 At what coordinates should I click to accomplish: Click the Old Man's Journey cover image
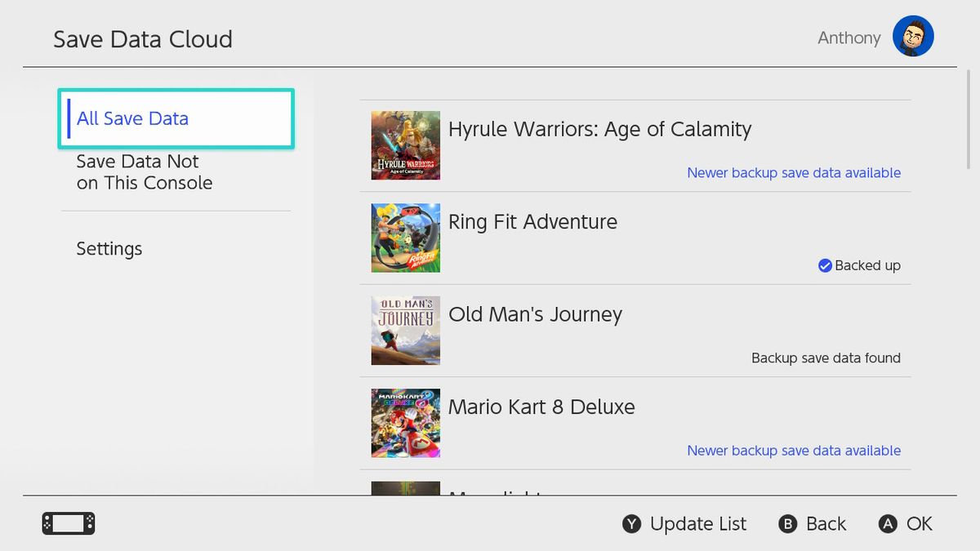pos(405,331)
